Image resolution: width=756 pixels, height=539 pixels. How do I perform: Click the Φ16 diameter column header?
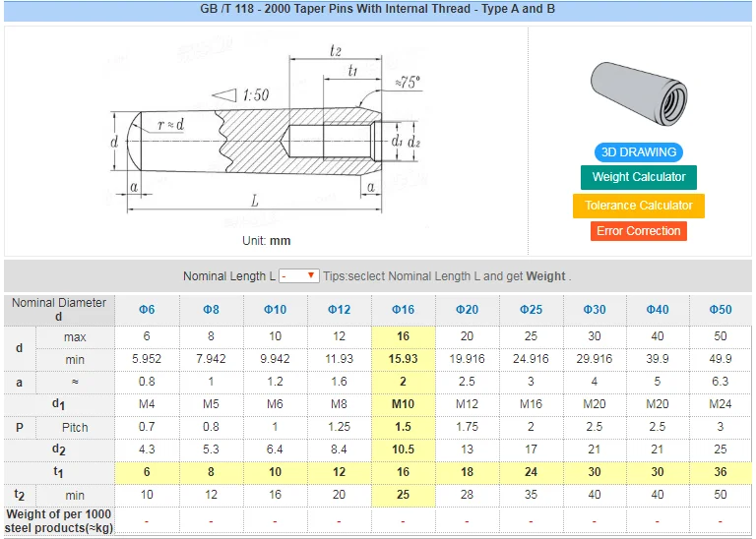403,310
